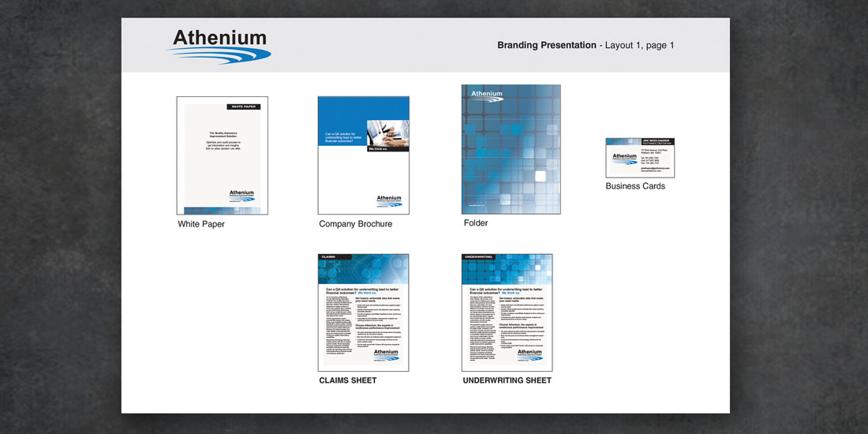This screenshot has height=434, width=868.
Task: Click the 'White Paper' caption
Action: [x=201, y=224]
